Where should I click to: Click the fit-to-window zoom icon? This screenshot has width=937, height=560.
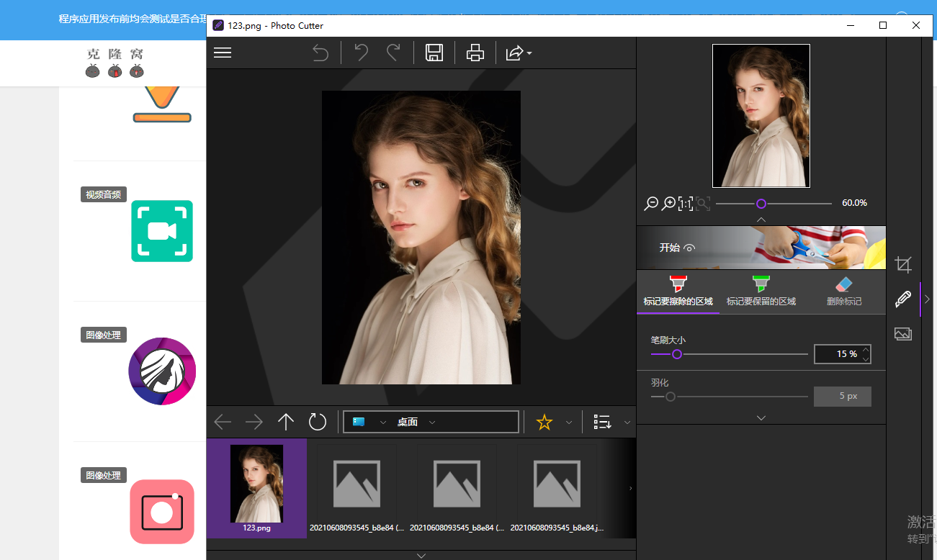tap(703, 204)
